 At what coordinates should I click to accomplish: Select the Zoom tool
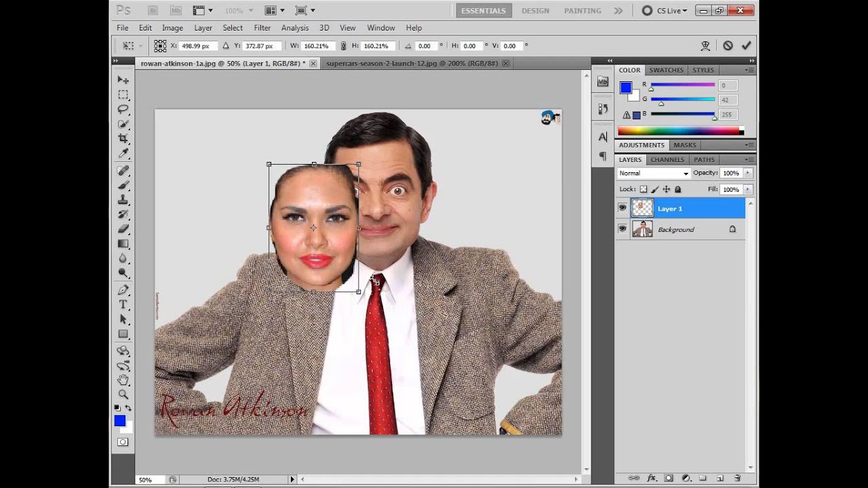(x=123, y=394)
